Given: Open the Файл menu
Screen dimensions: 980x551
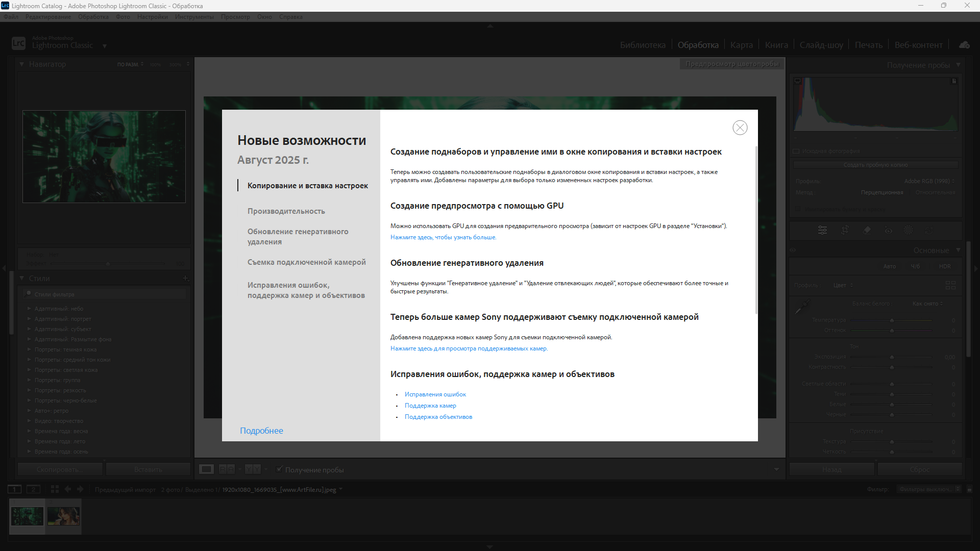Looking at the screenshot, I should [11, 17].
